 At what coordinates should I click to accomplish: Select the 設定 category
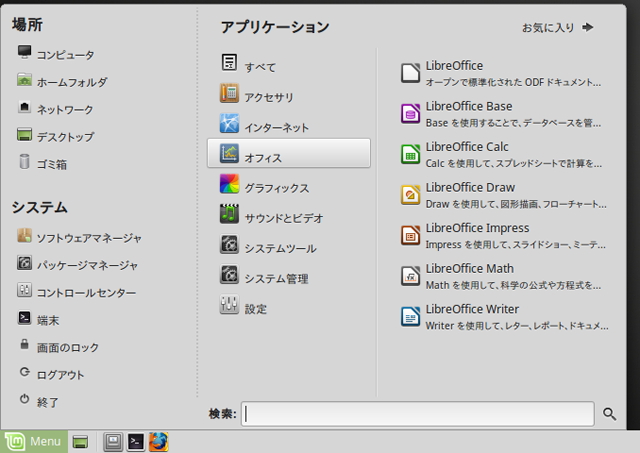point(289,304)
